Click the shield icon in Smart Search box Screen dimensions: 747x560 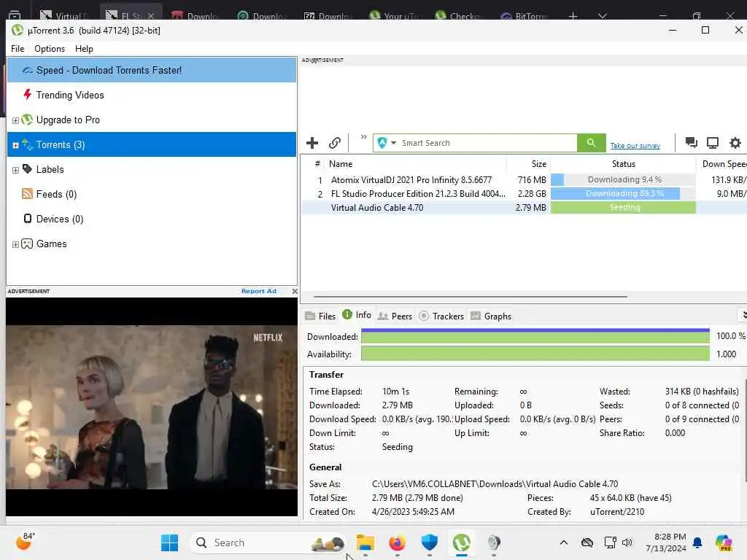[x=382, y=143]
